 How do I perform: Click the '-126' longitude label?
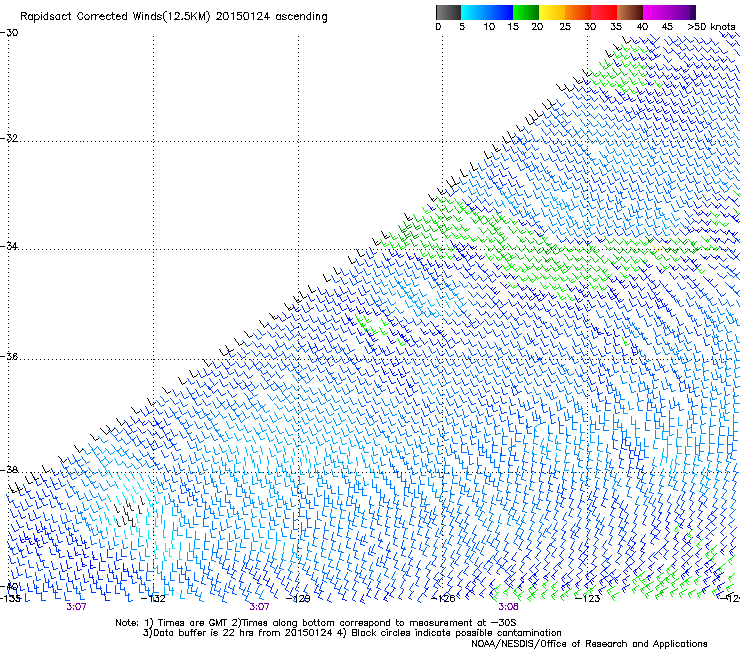[x=443, y=599]
